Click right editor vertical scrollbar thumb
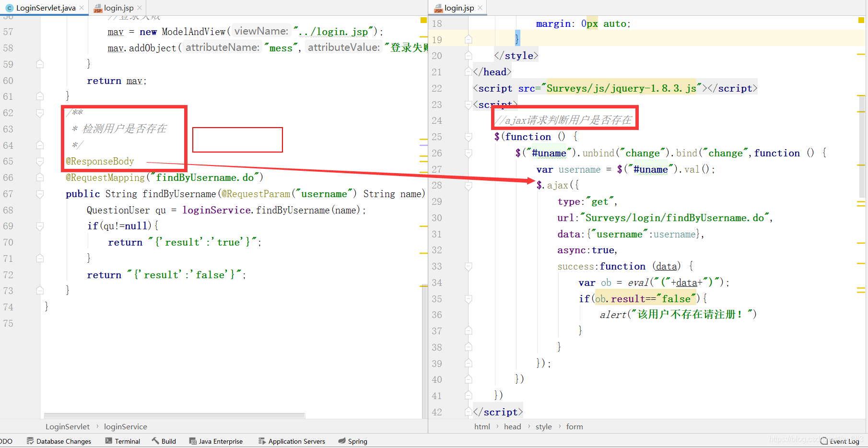868x448 pixels. pyautogui.click(x=862, y=146)
